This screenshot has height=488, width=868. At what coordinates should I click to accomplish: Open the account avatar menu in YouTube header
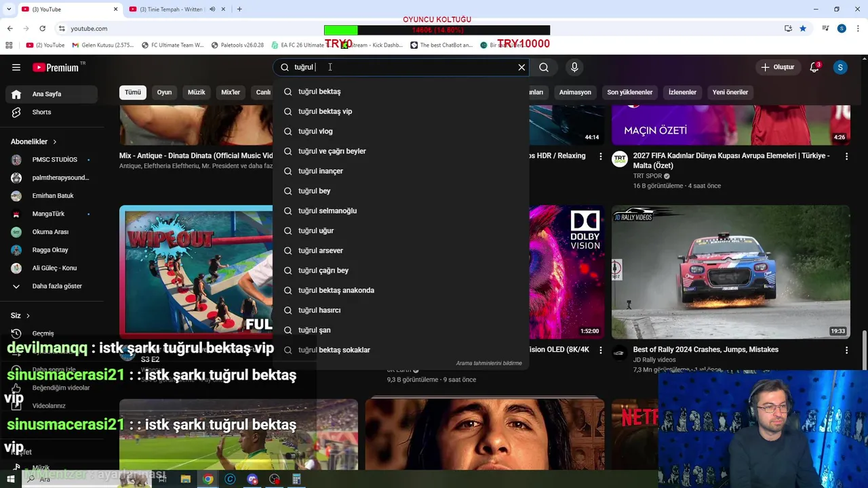point(840,67)
